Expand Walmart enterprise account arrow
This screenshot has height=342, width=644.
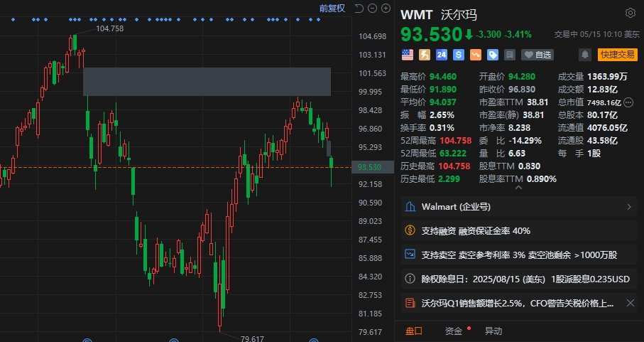(629, 207)
